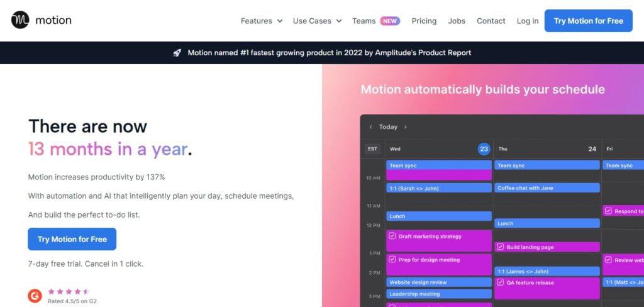The height and width of the screenshot is (307, 644).
Task: Open Thursday's Lunch event
Action: pyautogui.click(x=547, y=223)
